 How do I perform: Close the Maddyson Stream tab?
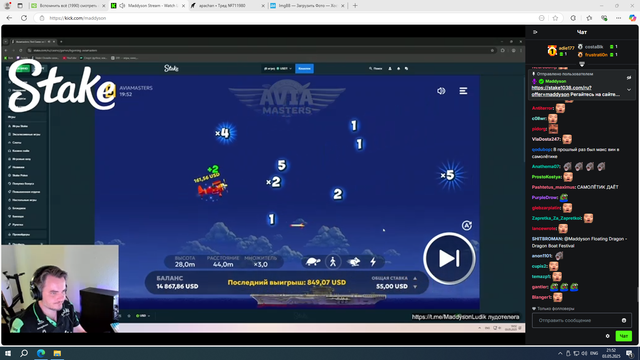(183, 6)
